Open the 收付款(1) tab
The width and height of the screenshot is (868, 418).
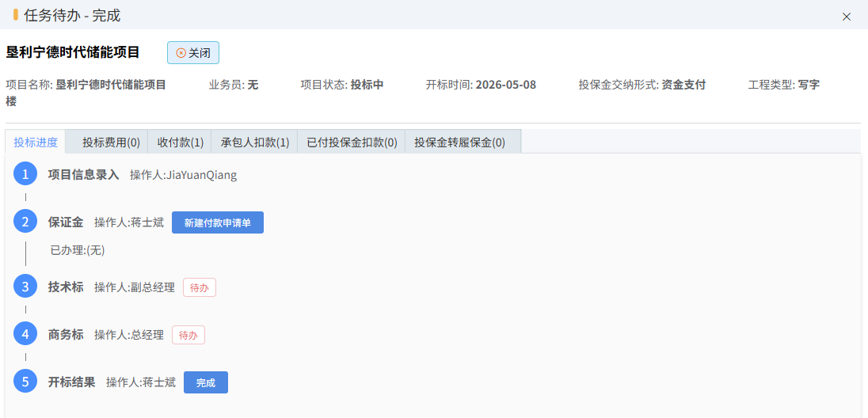click(x=180, y=142)
